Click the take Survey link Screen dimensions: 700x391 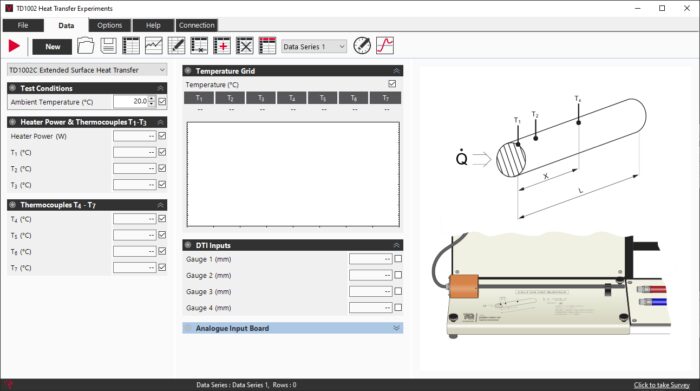point(662,385)
